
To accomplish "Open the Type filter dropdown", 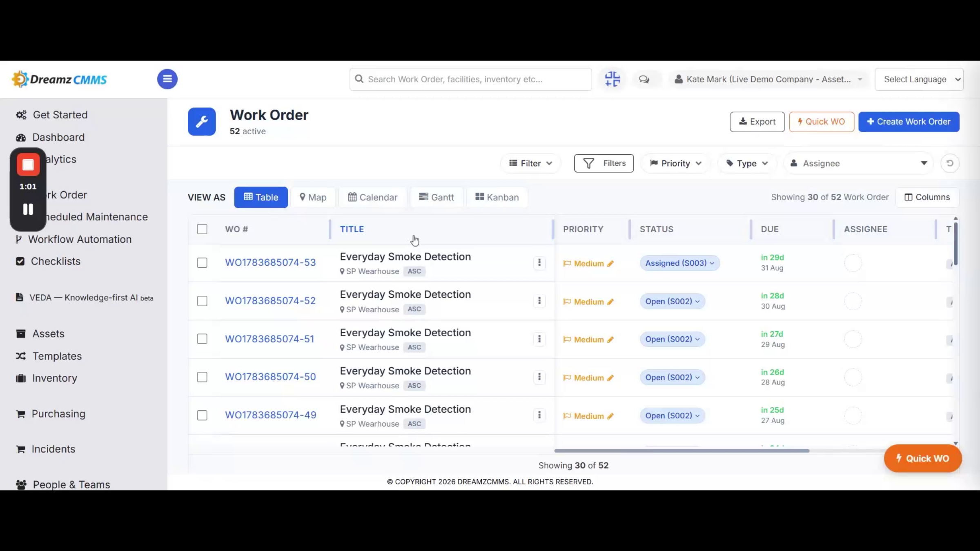I will tap(747, 163).
